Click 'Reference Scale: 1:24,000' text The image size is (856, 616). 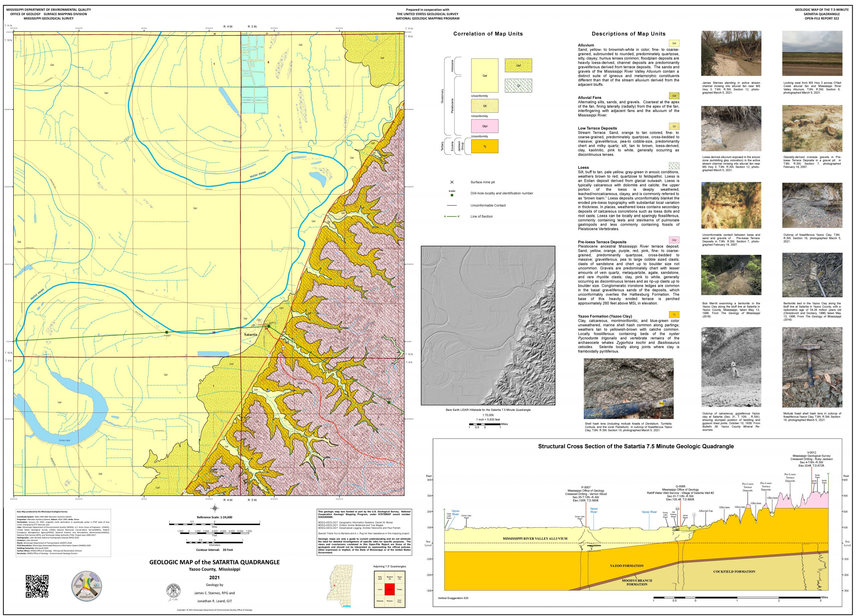[x=214, y=517]
